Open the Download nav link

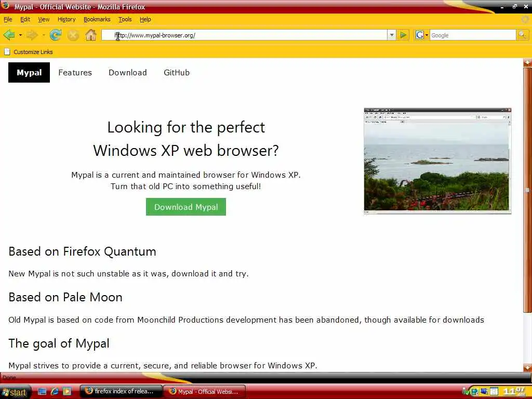pyautogui.click(x=128, y=72)
